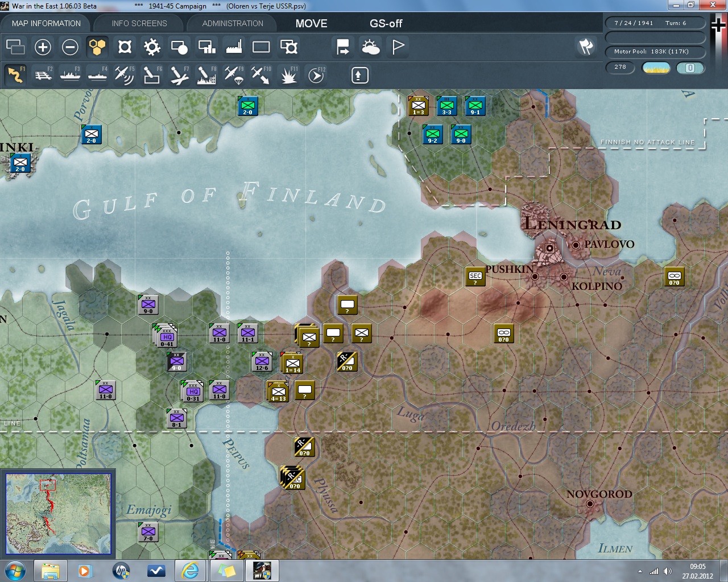Select bomb airfield mode F7
Viewport: 728px width, 582px height.
[179, 75]
